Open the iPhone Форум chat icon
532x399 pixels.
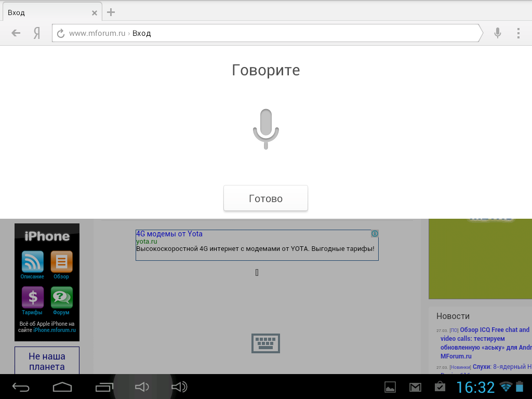click(x=61, y=298)
